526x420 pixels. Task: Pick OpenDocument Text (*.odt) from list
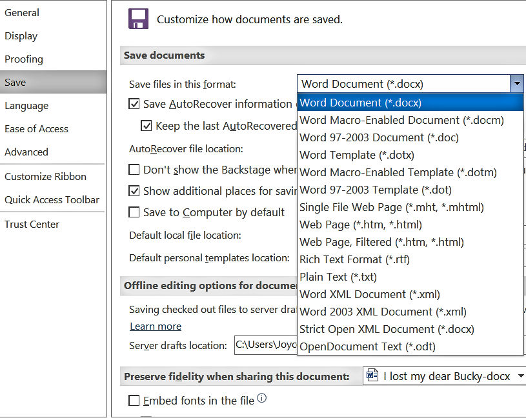(367, 346)
